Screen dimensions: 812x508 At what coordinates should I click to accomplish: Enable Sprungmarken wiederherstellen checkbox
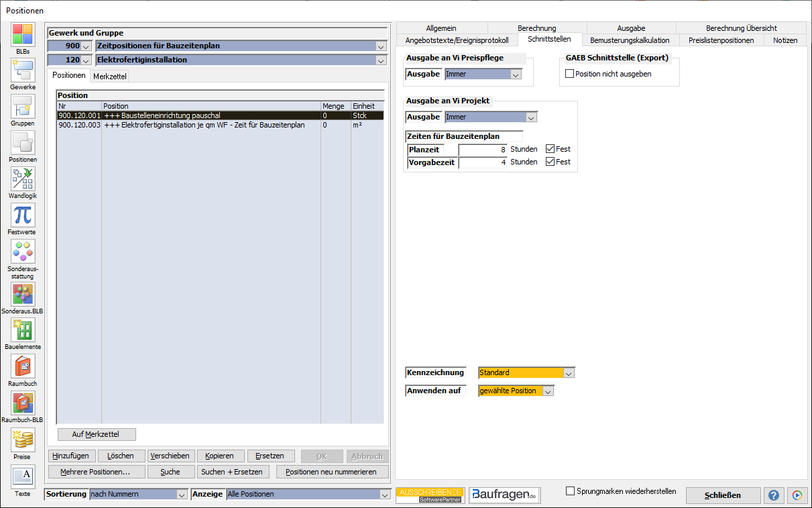[571, 491]
